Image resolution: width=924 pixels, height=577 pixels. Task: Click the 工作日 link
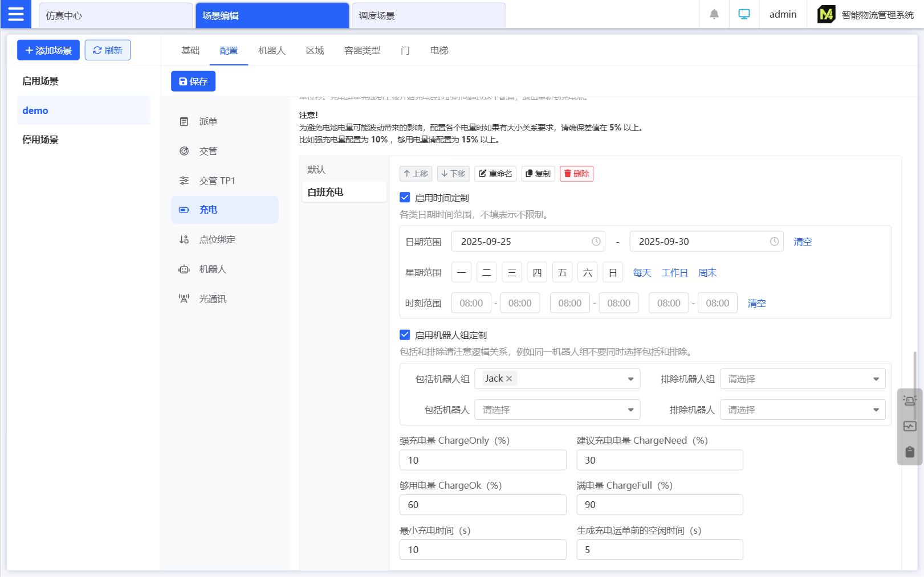click(674, 273)
